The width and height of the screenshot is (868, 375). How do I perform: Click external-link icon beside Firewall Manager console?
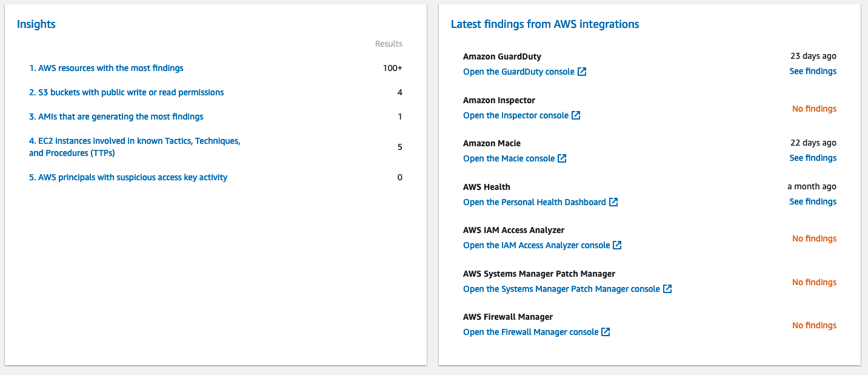point(606,332)
